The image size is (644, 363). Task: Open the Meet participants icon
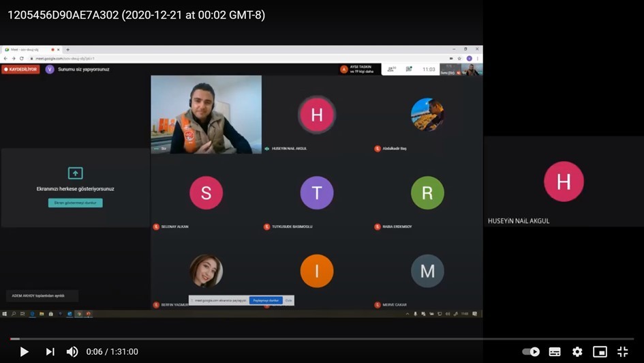[x=391, y=69]
